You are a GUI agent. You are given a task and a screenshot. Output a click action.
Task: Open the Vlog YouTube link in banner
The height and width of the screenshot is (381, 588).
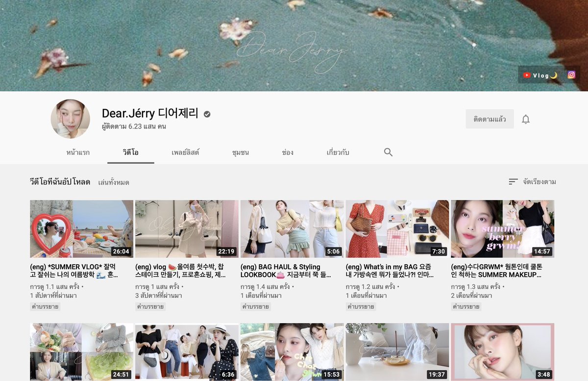[539, 75]
